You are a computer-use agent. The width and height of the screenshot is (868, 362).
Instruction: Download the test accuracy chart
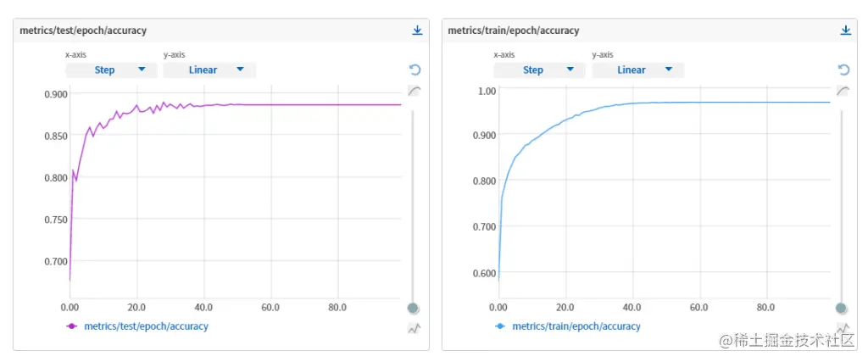[x=417, y=31]
